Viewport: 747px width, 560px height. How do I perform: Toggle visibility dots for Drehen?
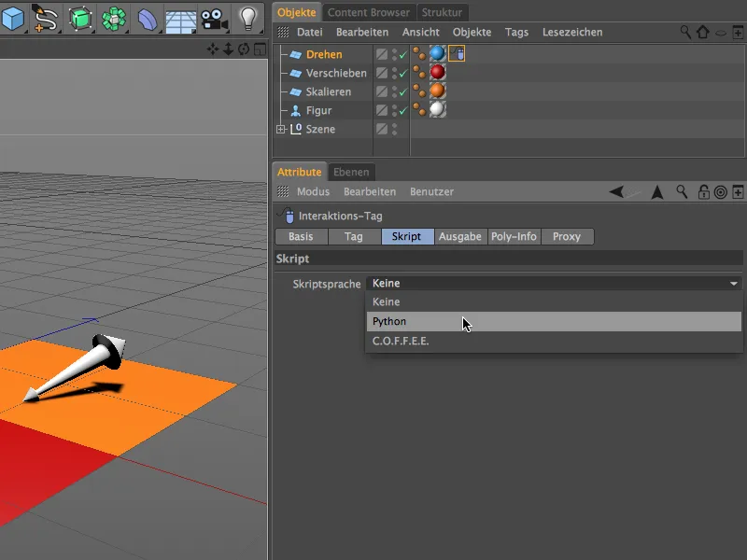(x=394, y=54)
